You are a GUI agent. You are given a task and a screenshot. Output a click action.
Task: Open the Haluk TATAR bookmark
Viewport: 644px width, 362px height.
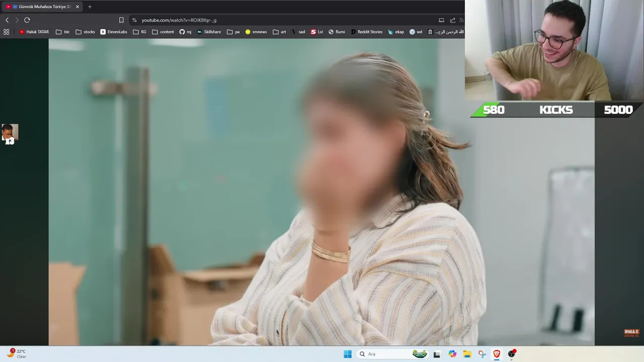pos(34,32)
